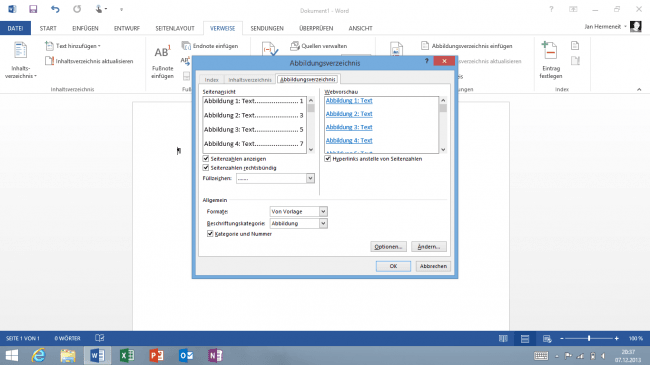Image resolution: width=650 pixels, height=365 pixels.
Task: Expand the Beschriftungskategorie combo box
Action: [323, 224]
